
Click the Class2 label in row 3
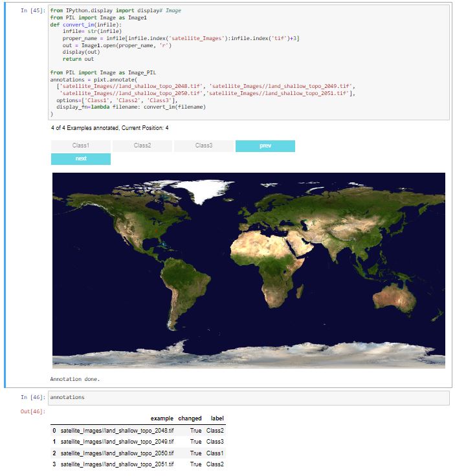click(x=215, y=464)
